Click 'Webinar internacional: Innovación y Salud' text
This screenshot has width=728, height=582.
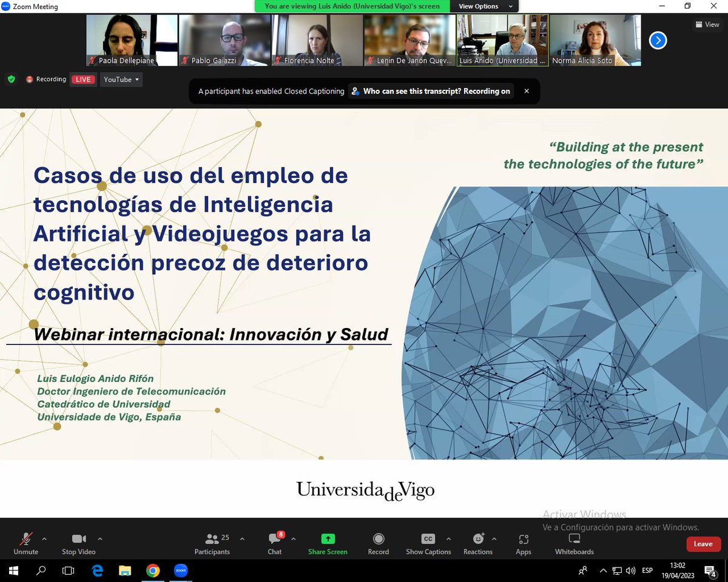click(x=211, y=334)
